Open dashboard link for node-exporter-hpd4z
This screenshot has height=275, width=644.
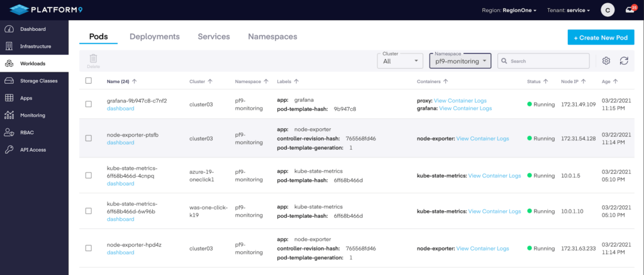(x=120, y=252)
